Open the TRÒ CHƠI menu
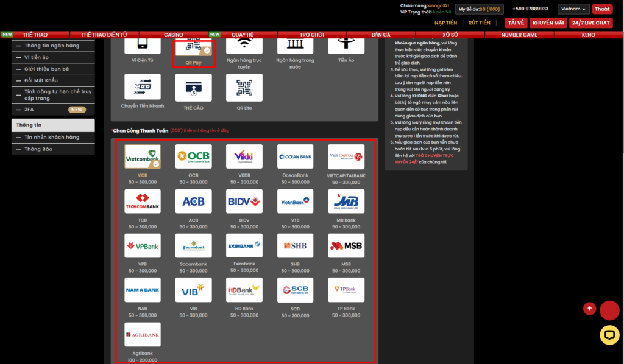Image resolution: width=624 pixels, height=364 pixels. 312,35
